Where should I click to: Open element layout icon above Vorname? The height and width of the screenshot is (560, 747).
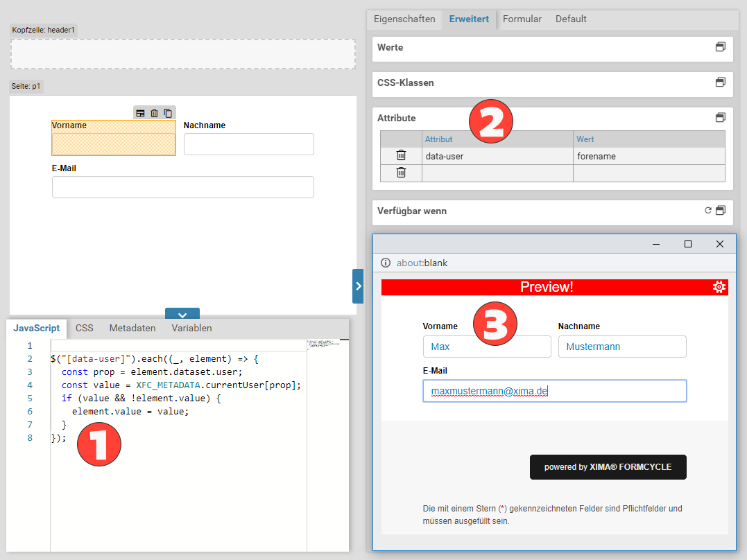pyautogui.click(x=140, y=113)
